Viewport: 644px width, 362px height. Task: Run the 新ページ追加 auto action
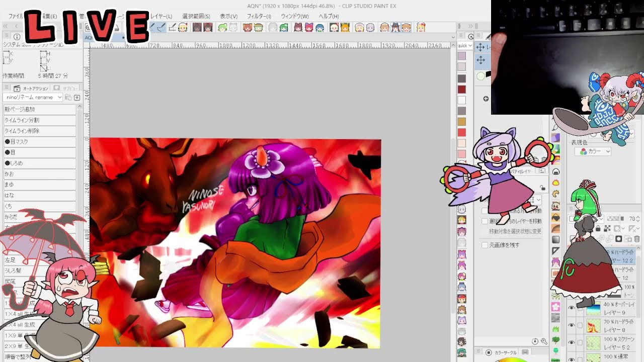(40, 109)
